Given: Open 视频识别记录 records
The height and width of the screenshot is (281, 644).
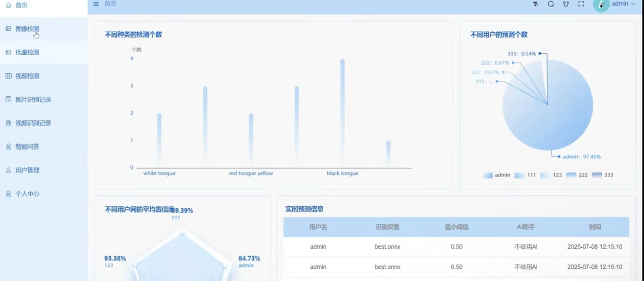Looking at the screenshot, I should tap(44, 123).
